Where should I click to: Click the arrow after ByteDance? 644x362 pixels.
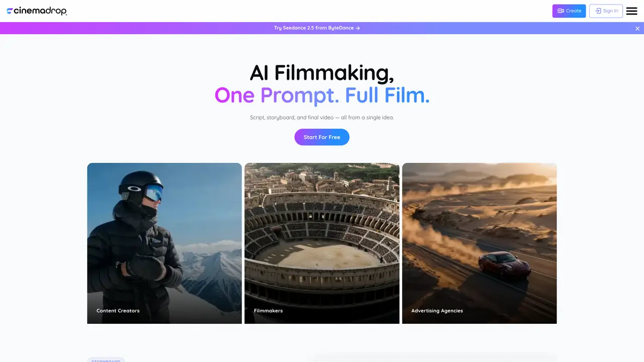click(x=358, y=28)
